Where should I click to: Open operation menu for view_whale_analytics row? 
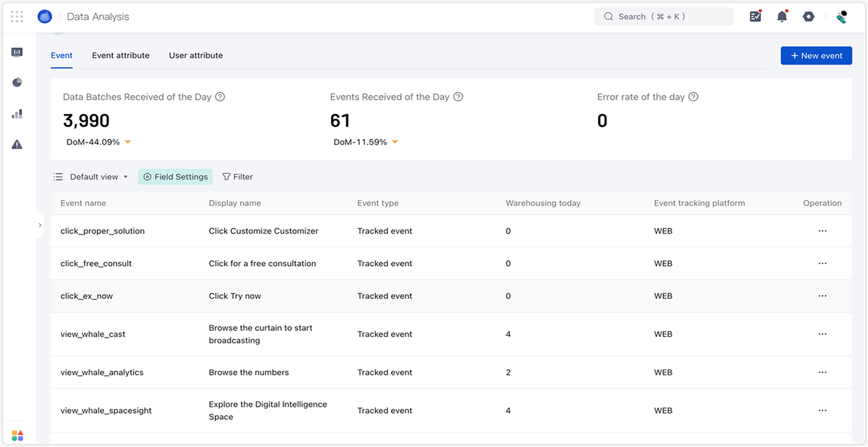click(822, 372)
